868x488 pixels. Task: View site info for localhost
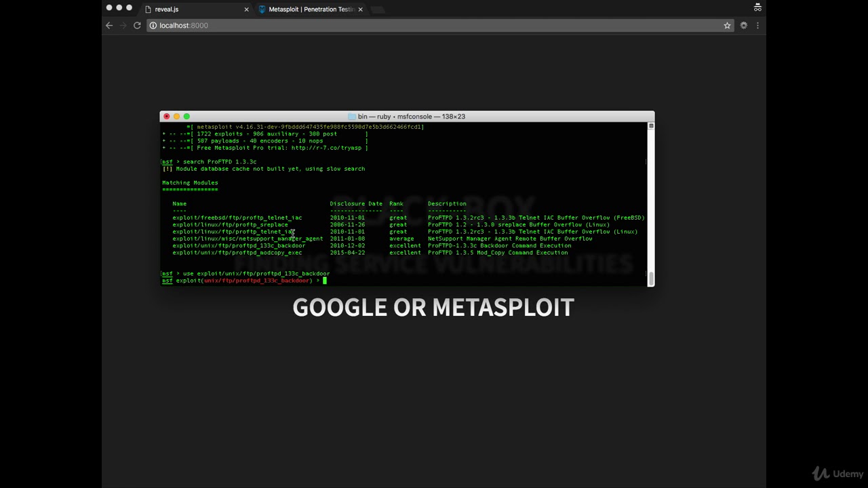[153, 25]
